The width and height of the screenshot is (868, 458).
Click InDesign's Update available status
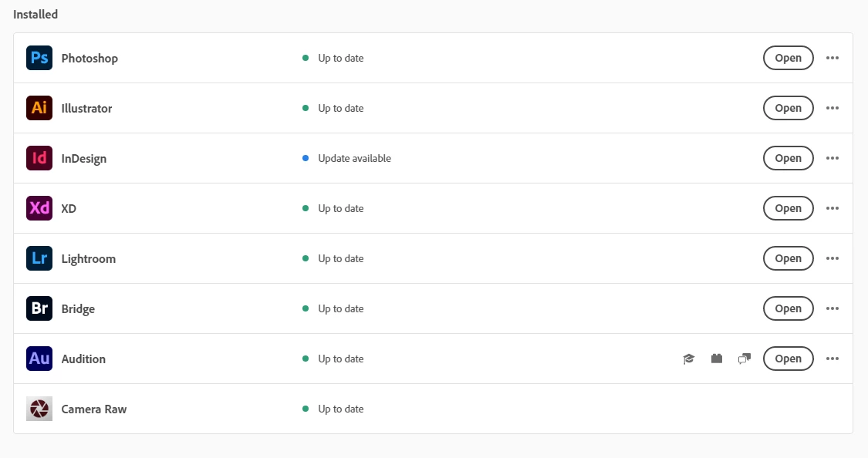(354, 158)
